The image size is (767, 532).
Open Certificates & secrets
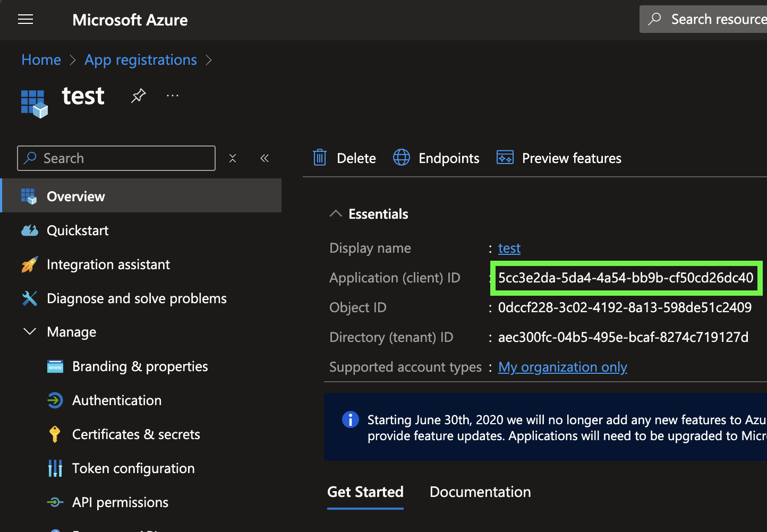136,434
